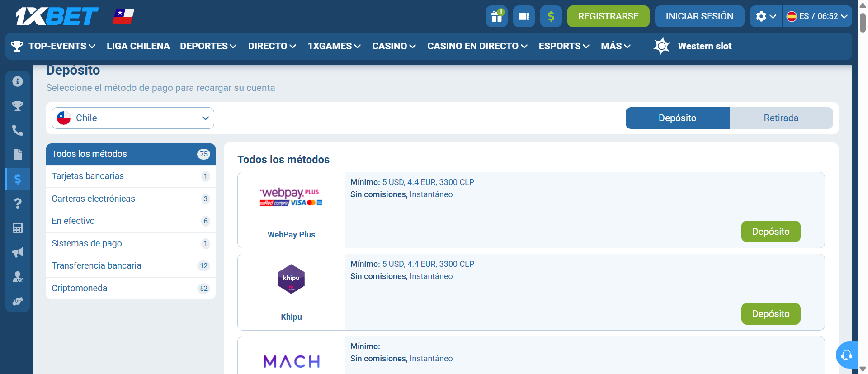Click the WebPay Plus logo

coord(291,197)
